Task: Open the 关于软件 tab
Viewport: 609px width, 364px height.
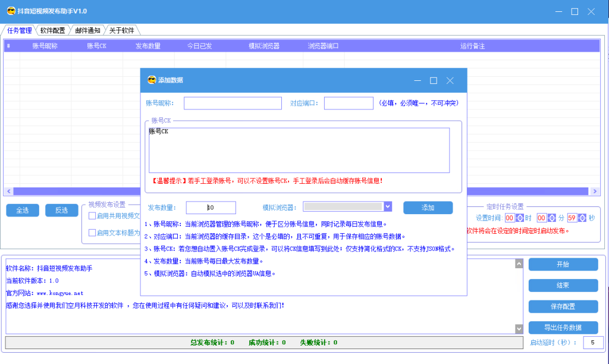Action: point(121,30)
